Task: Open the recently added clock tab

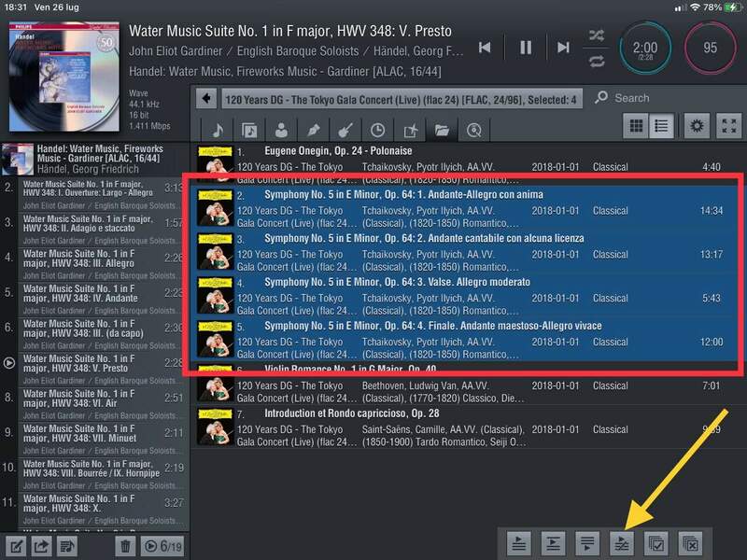Action: pyautogui.click(x=377, y=130)
